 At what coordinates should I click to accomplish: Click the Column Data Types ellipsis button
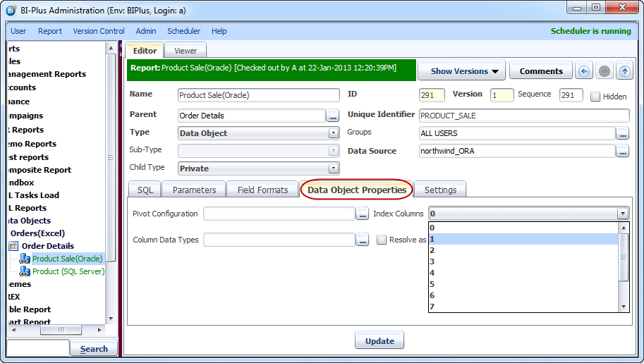[x=363, y=240]
